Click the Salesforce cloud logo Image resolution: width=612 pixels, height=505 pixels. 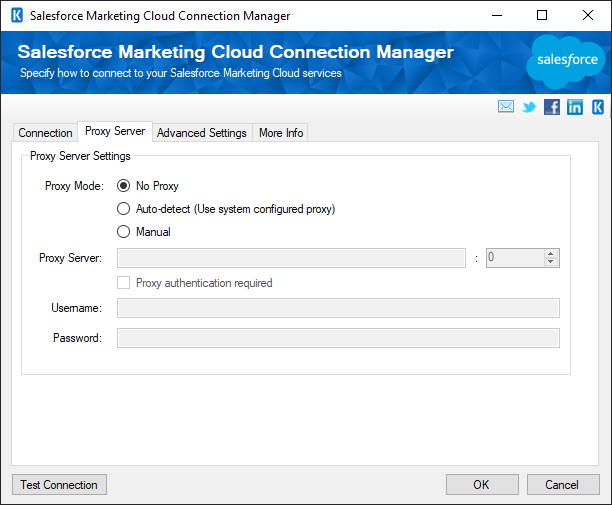(566, 61)
